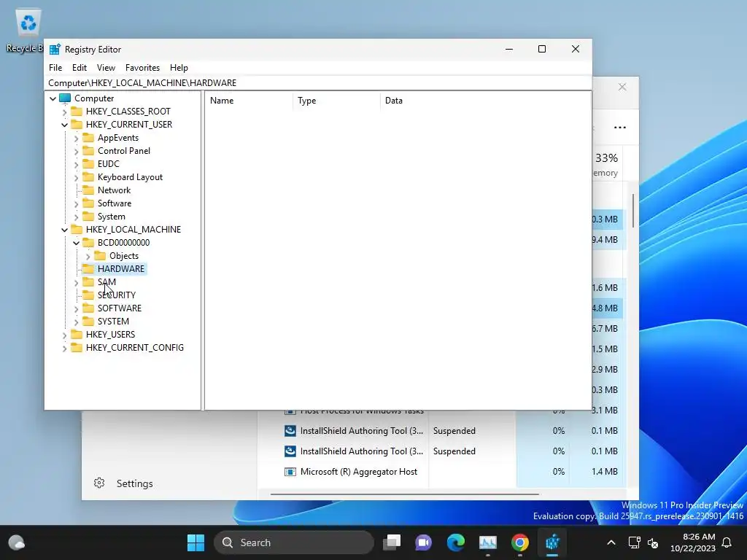The image size is (747, 560).
Task: Expand the AppEvents key
Action: coord(76,138)
